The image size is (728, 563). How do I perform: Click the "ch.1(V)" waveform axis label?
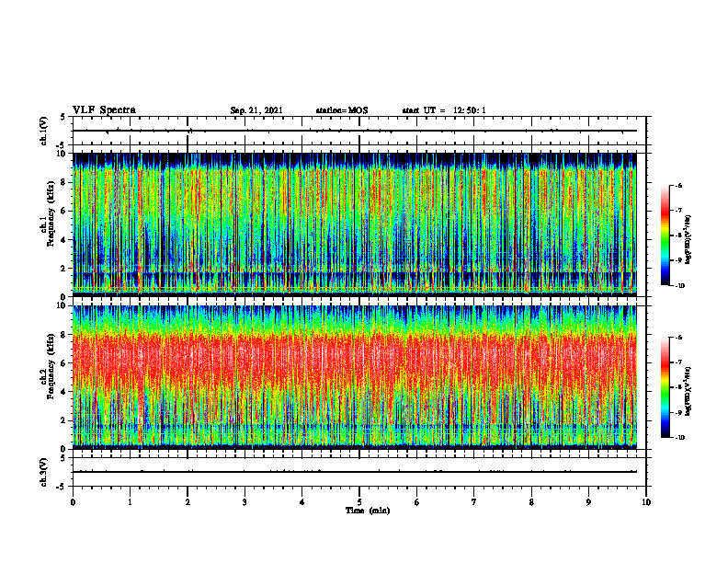44,131
